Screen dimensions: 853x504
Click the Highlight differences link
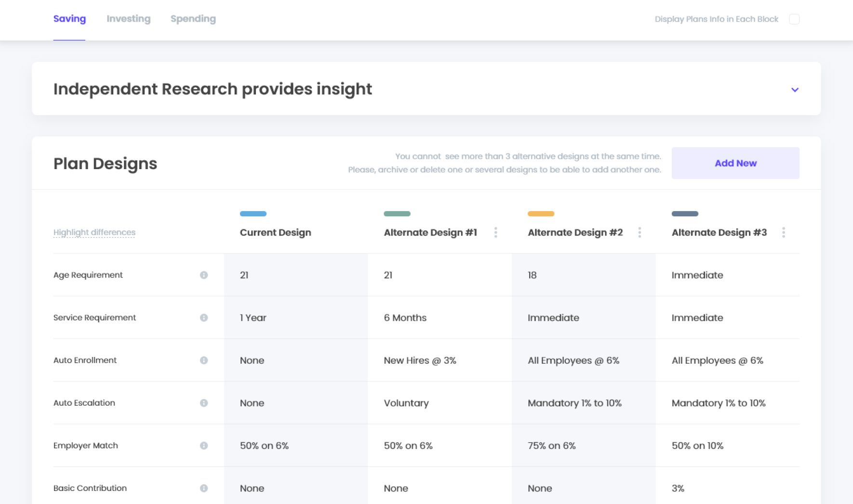point(94,232)
